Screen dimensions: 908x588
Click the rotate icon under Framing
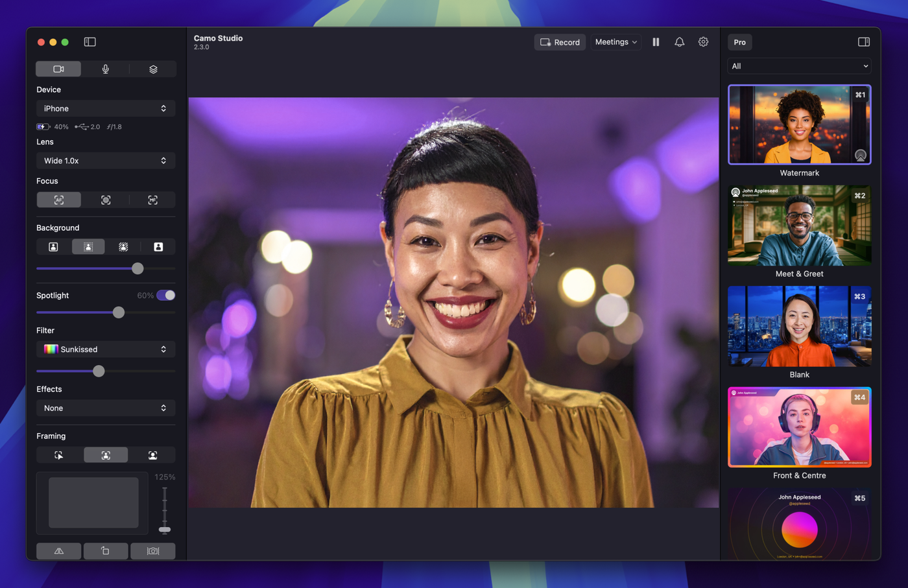(x=106, y=551)
